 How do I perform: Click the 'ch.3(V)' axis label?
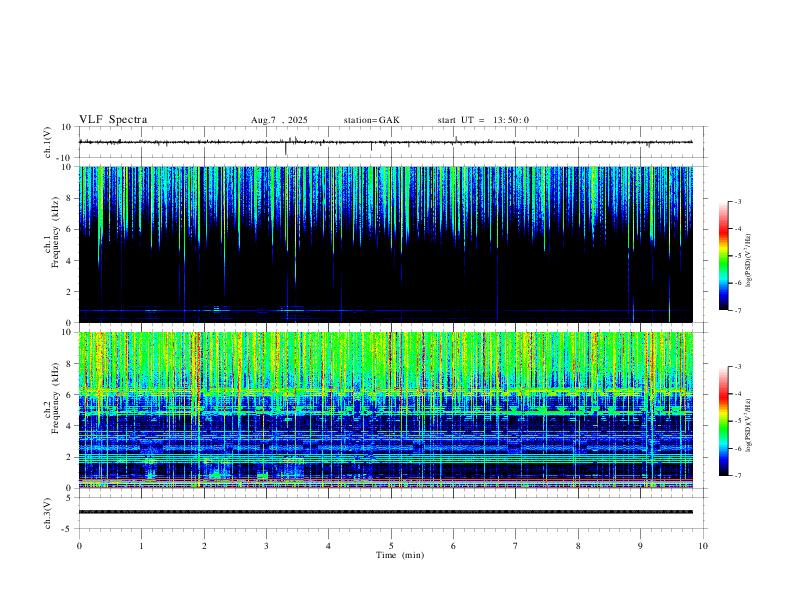click(48, 513)
